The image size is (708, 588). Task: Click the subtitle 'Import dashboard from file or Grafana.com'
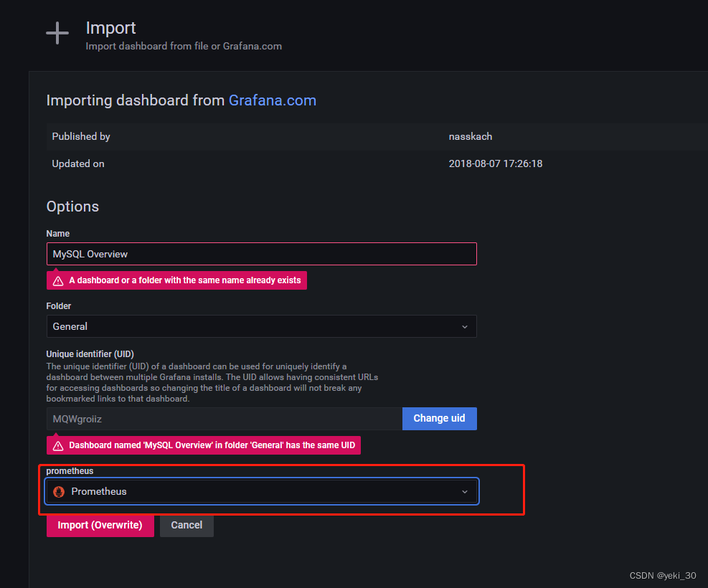point(184,46)
